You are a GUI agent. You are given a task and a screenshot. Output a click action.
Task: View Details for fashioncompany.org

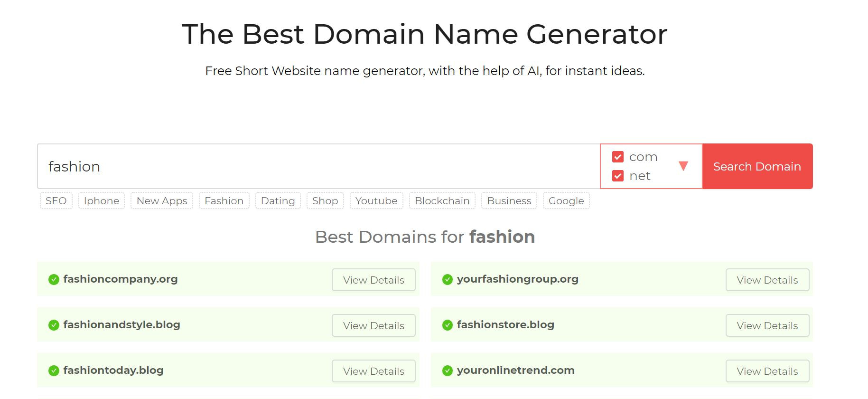click(373, 280)
